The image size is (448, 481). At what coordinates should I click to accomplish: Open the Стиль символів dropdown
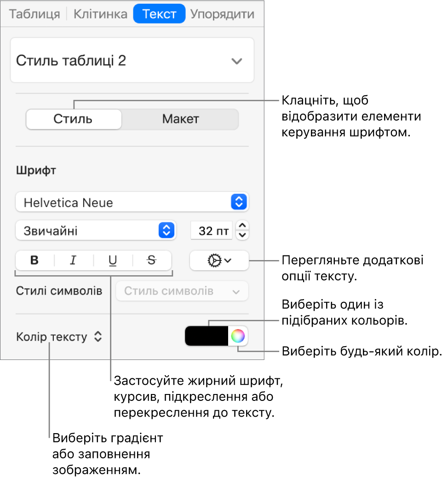click(182, 291)
